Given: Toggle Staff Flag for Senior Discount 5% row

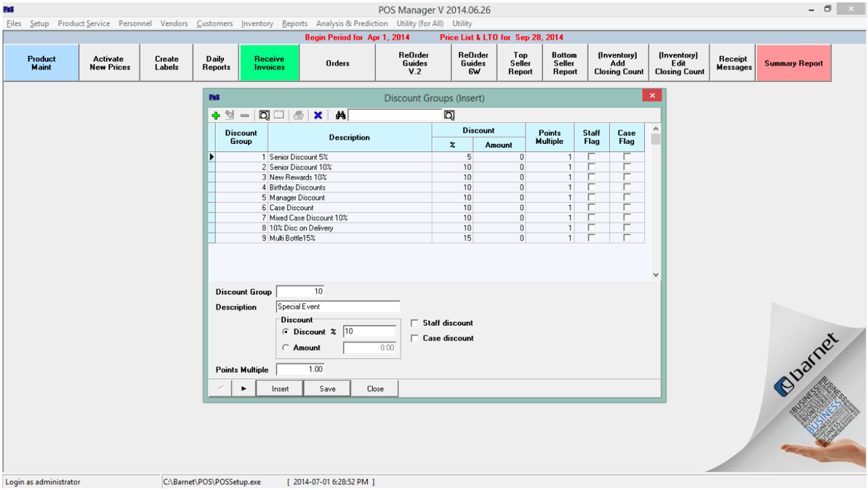Looking at the screenshot, I should click(x=592, y=157).
